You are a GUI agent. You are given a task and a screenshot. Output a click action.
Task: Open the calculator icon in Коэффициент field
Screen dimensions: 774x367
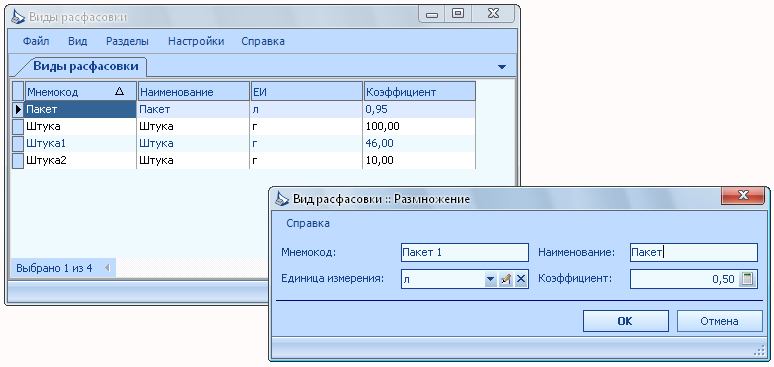(747, 279)
